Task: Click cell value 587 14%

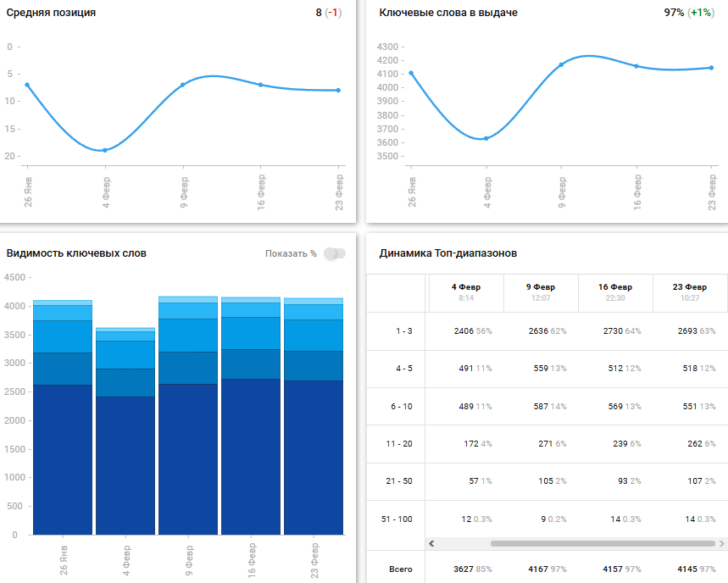Action: (x=550, y=406)
